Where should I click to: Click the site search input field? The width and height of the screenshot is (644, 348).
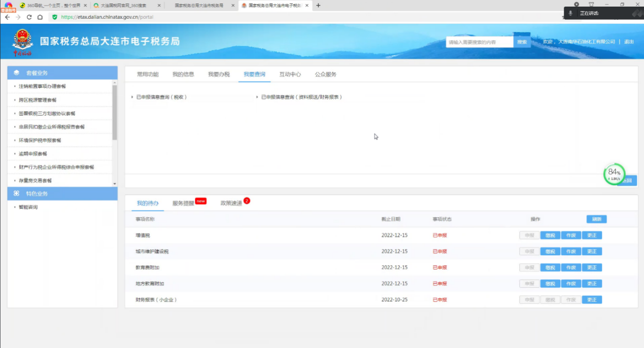[480, 42]
